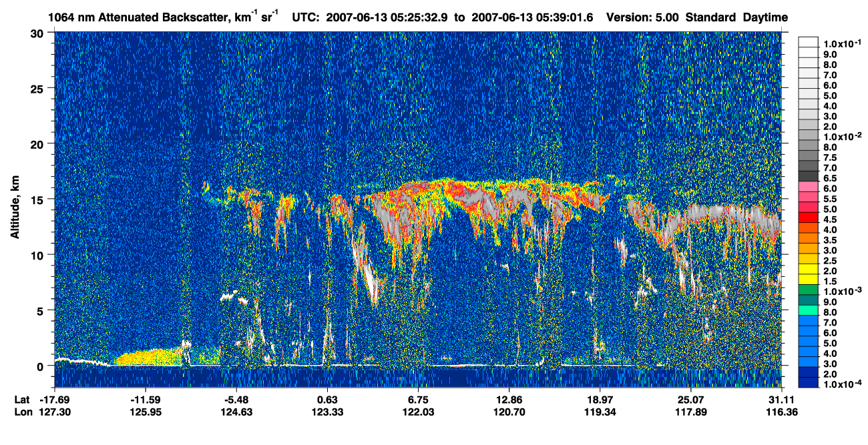Click the altitude tick label 15

[39, 199]
